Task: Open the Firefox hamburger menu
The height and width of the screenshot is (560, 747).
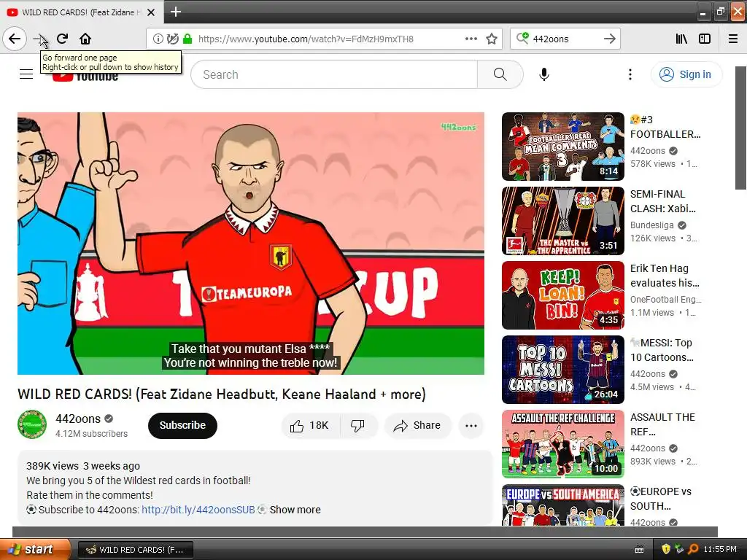Action: [x=733, y=39]
